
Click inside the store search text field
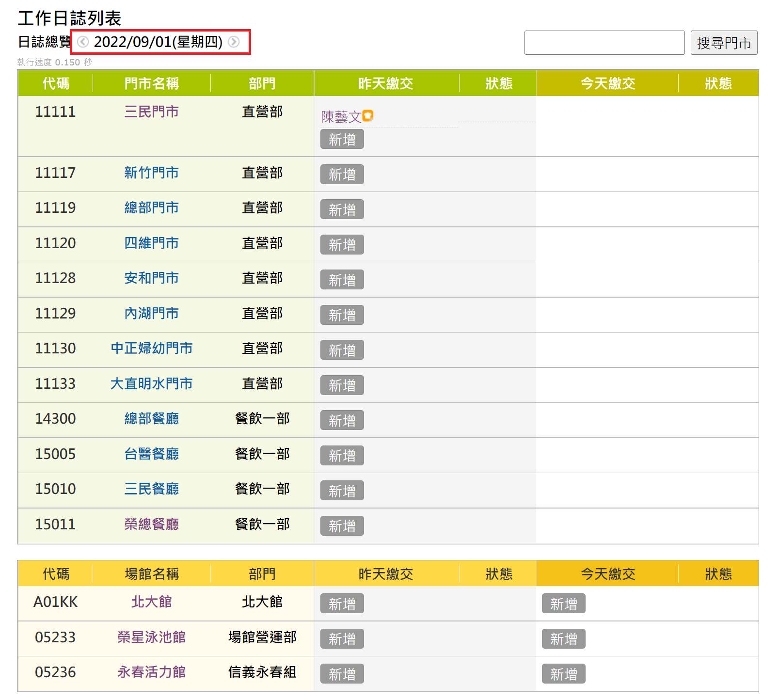(604, 43)
